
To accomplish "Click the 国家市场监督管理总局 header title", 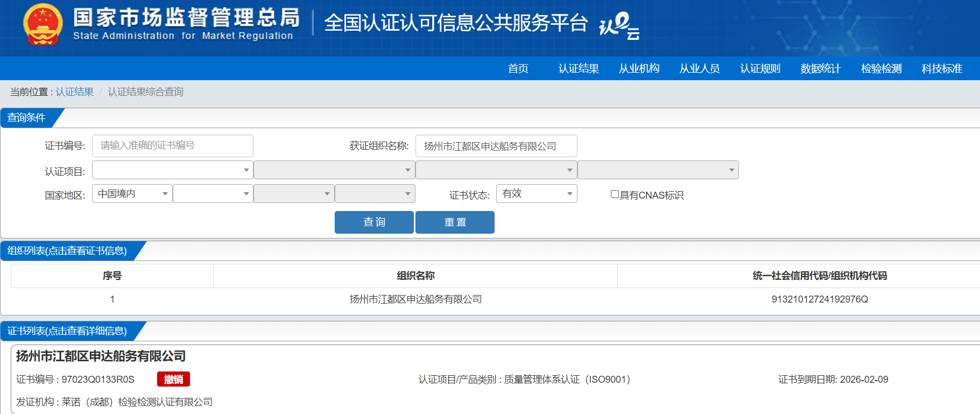I will point(187,18).
